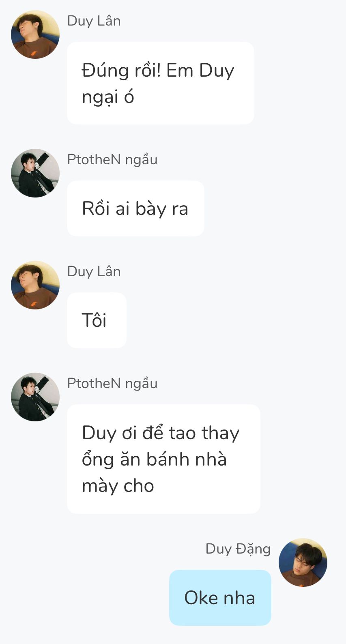Open Duy Lân's avatar on first message
This screenshot has width=346, height=644.
(x=35, y=34)
